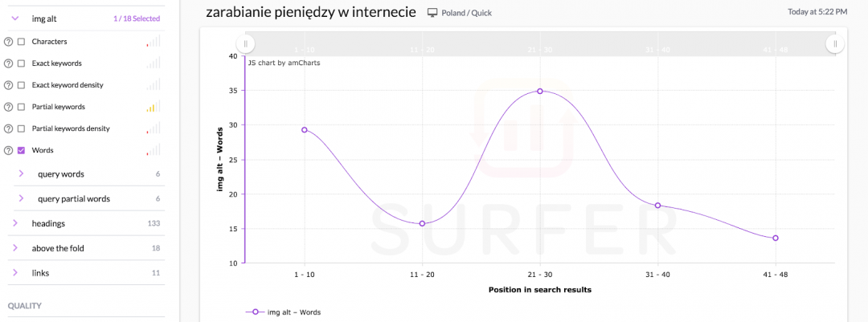The height and width of the screenshot is (322, 868).
Task: Open the above the fold section
Action: [15, 248]
